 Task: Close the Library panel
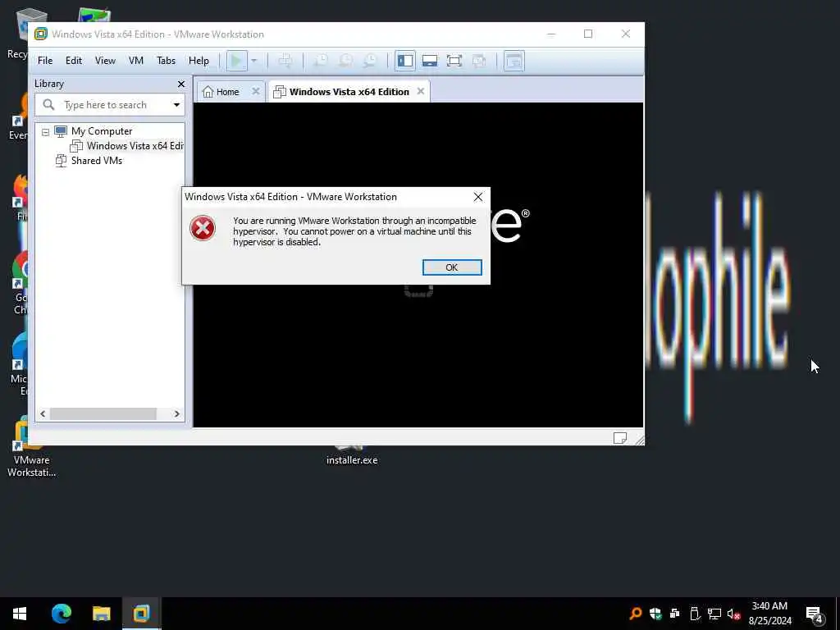pos(181,84)
